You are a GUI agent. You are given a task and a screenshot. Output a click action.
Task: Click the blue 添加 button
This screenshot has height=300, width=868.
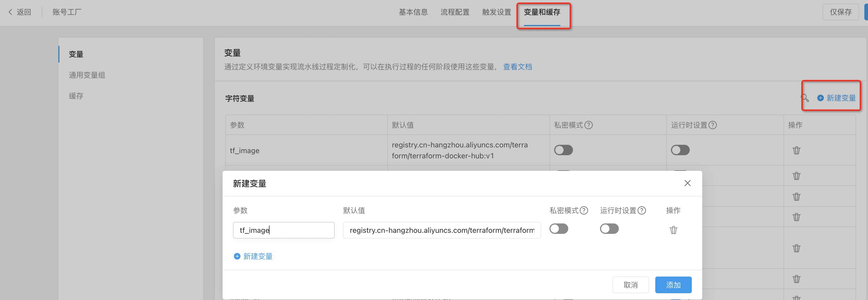(673, 285)
